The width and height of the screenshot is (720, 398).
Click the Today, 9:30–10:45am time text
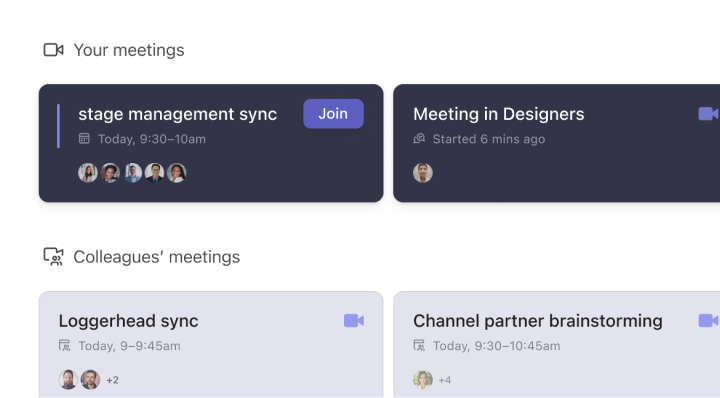pyautogui.click(x=497, y=346)
